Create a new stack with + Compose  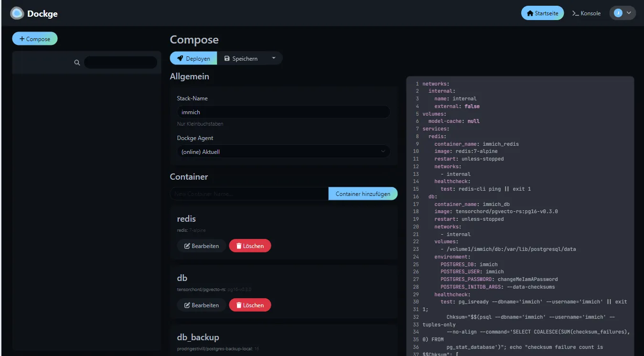pyautogui.click(x=35, y=39)
